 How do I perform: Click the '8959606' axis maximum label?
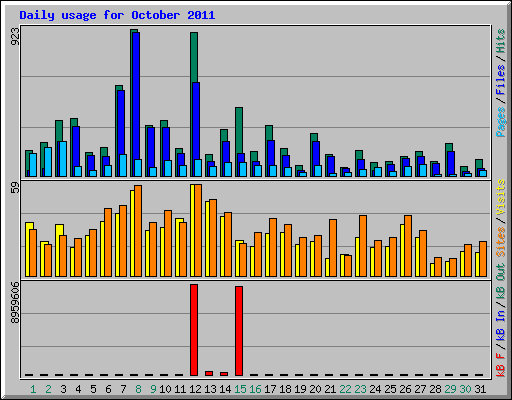pyautogui.click(x=15, y=303)
